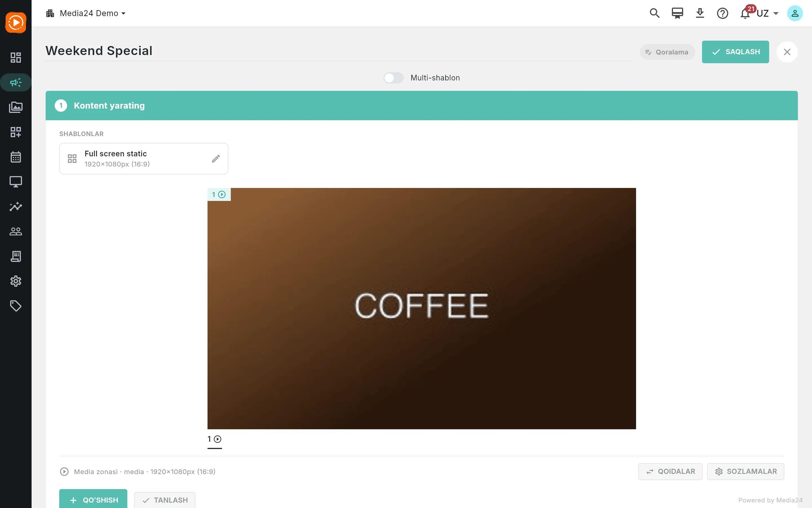The image size is (812, 508).
Task: Click the TANLASH select button
Action: tap(165, 500)
